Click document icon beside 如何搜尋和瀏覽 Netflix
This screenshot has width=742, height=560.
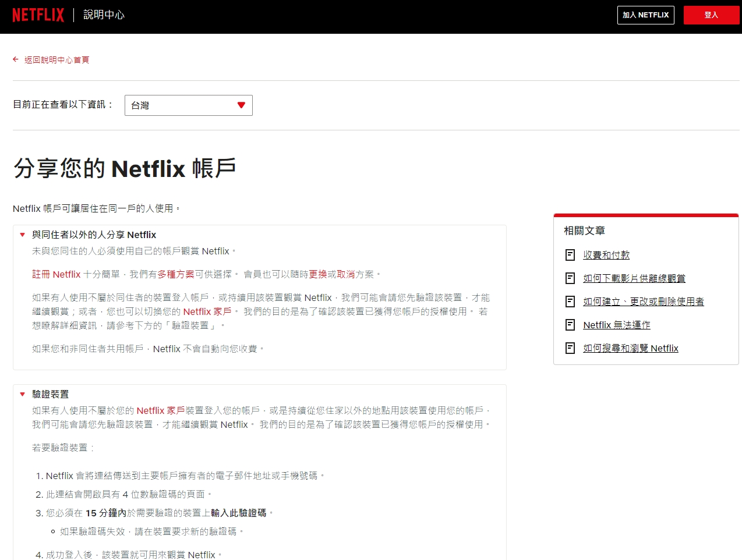[x=570, y=348]
